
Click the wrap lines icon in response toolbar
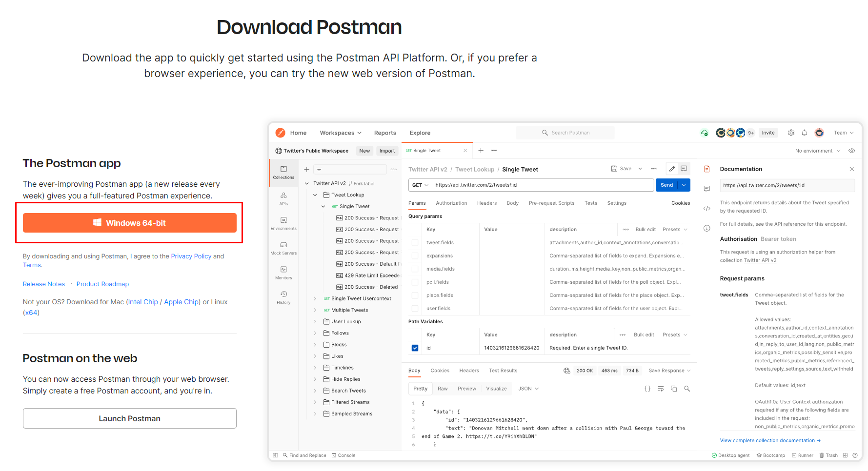point(661,389)
